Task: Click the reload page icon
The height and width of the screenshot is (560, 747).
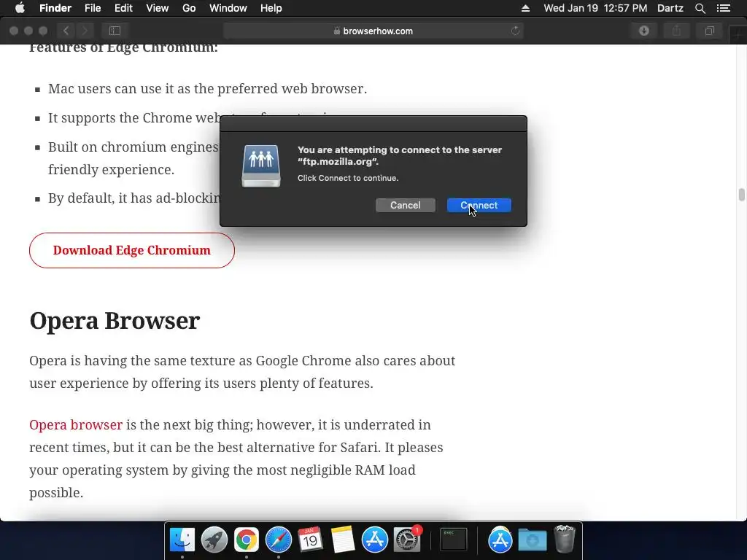Action: point(515,31)
